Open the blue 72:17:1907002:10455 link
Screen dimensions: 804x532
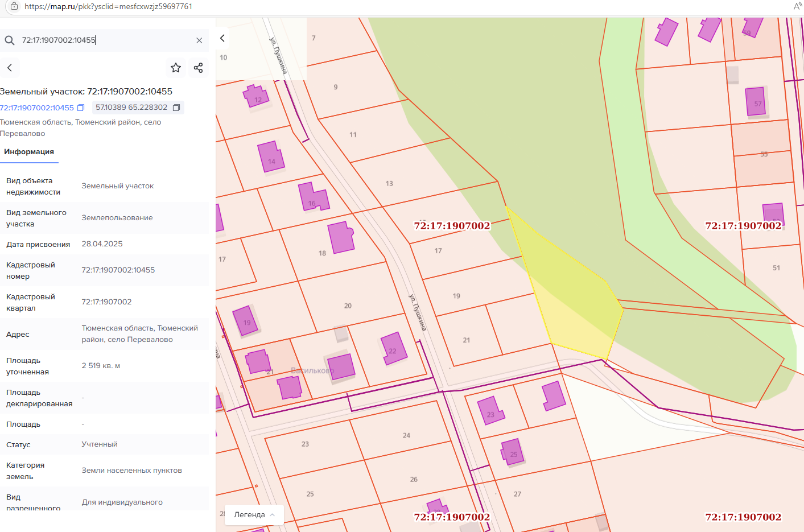[x=37, y=108]
